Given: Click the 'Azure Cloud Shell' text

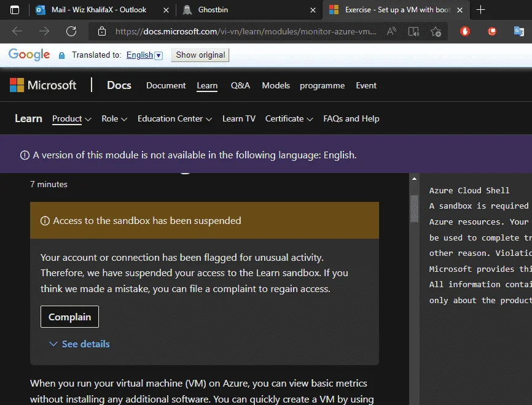Looking at the screenshot, I should 469,190.
